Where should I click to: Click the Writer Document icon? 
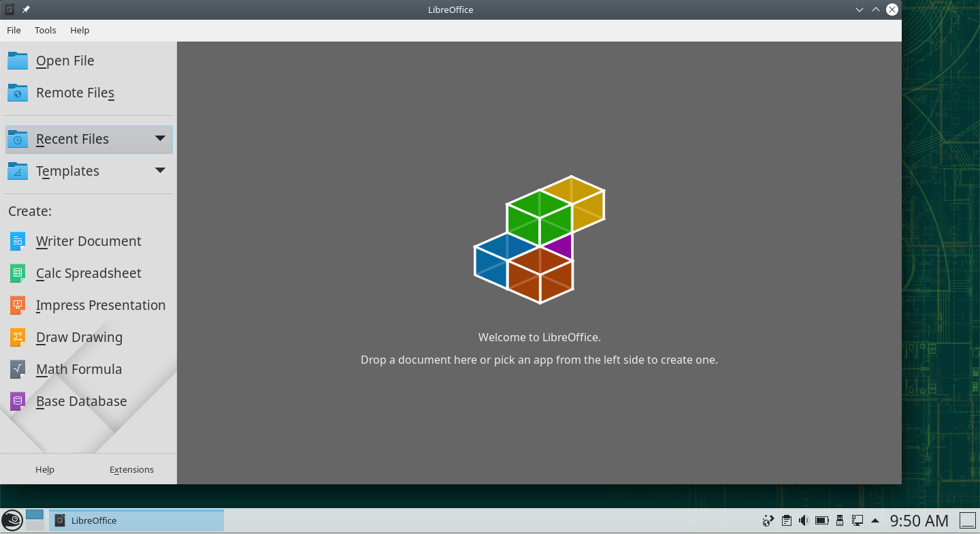tap(18, 241)
